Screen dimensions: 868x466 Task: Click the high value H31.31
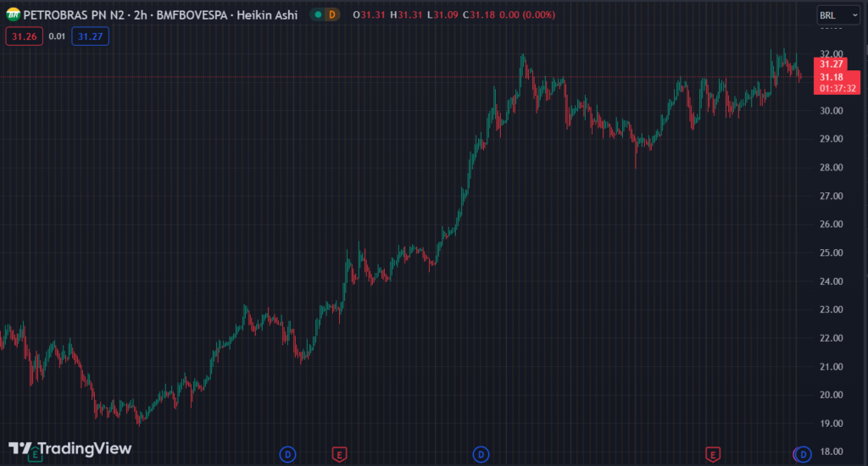(406, 15)
